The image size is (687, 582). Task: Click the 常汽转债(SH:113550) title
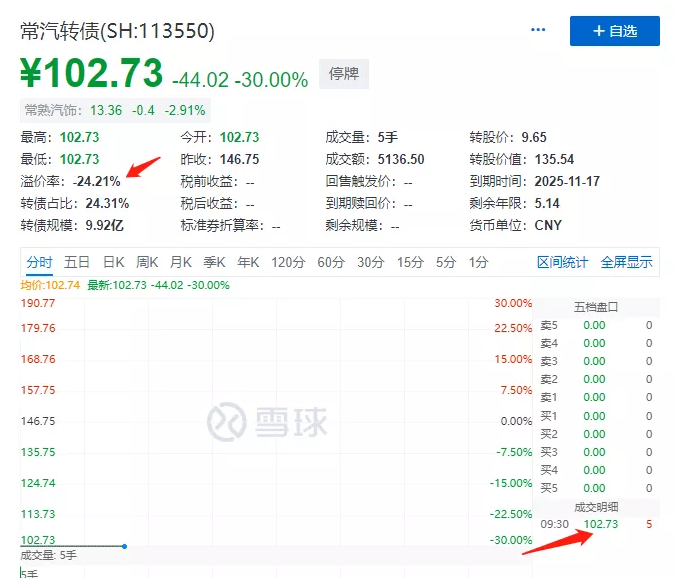(117, 31)
